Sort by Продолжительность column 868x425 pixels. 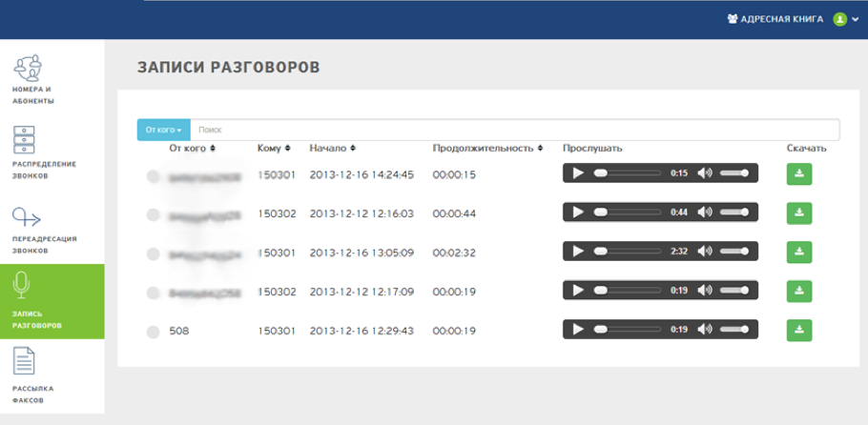coord(487,149)
